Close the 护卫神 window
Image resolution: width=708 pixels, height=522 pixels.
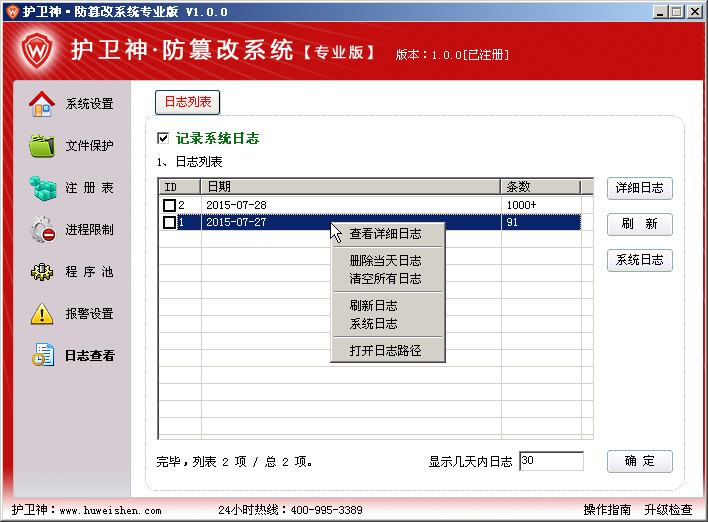click(695, 12)
